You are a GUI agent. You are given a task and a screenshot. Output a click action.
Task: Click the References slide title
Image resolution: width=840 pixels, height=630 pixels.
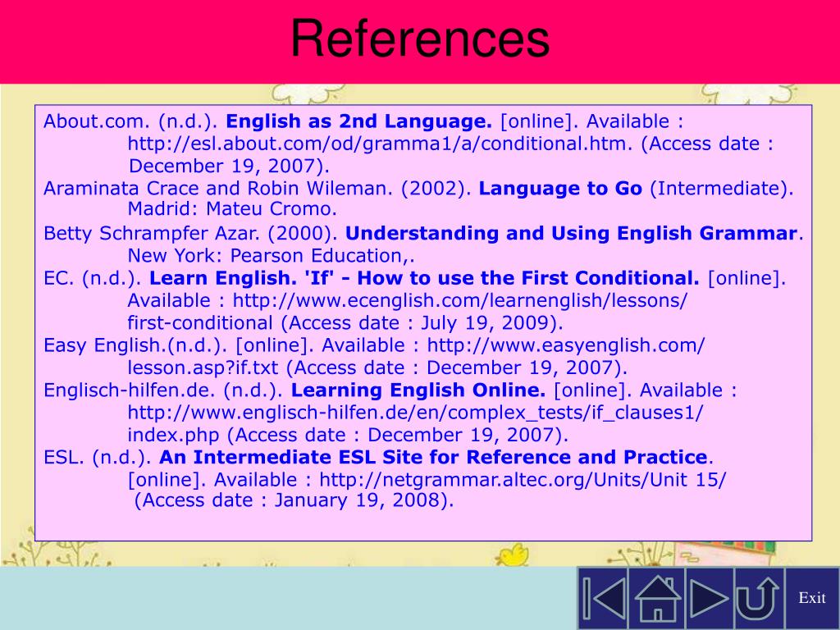(420, 38)
